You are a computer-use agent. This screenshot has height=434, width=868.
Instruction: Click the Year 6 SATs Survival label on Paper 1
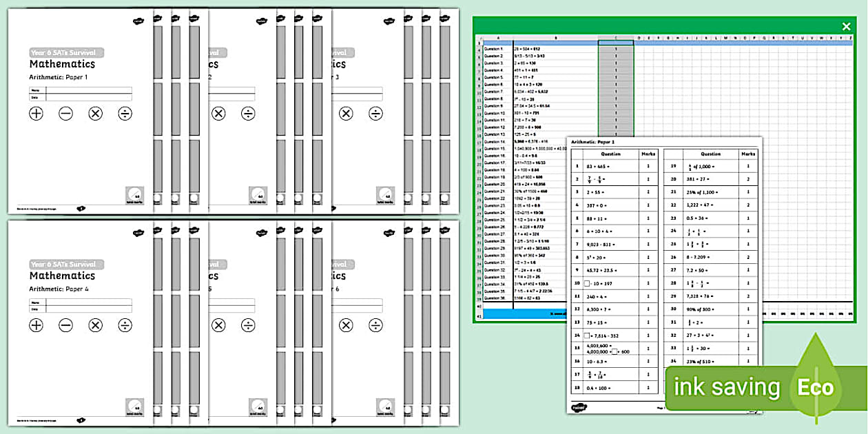[x=65, y=52]
